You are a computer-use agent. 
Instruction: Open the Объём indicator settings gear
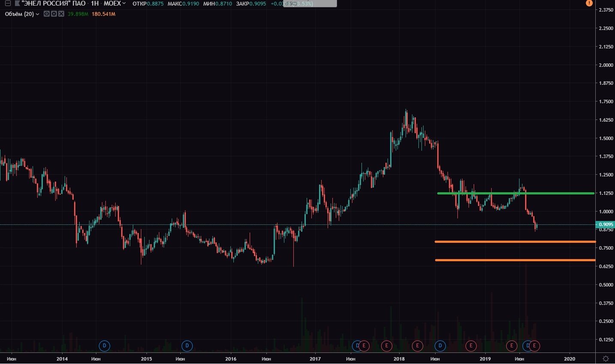point(54,14)
